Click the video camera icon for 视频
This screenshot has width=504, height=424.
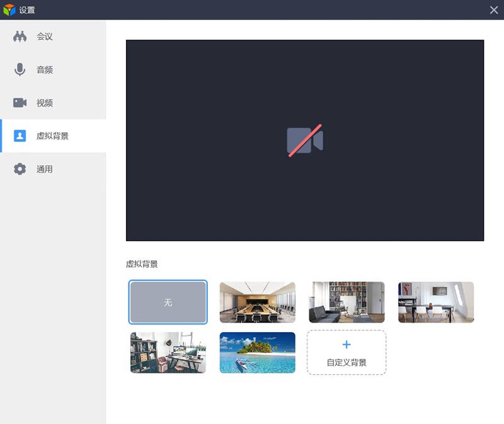tap(20, 103)
